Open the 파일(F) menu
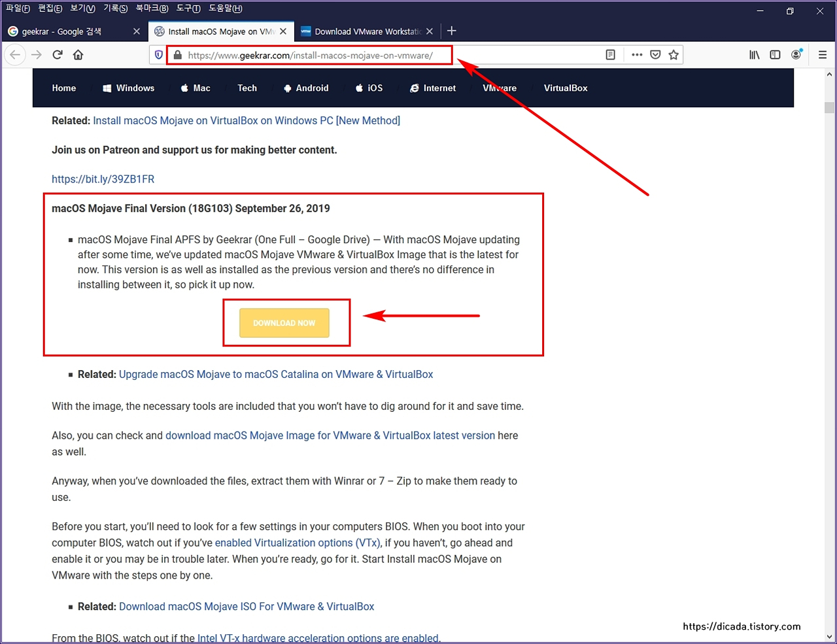The width and height of the screenshot is (837, 644). pyautogui.click(x=18, y=8)
